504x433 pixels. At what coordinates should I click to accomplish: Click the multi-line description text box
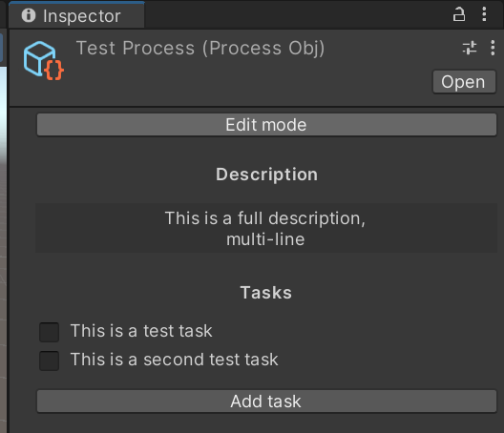pos(266,228)
